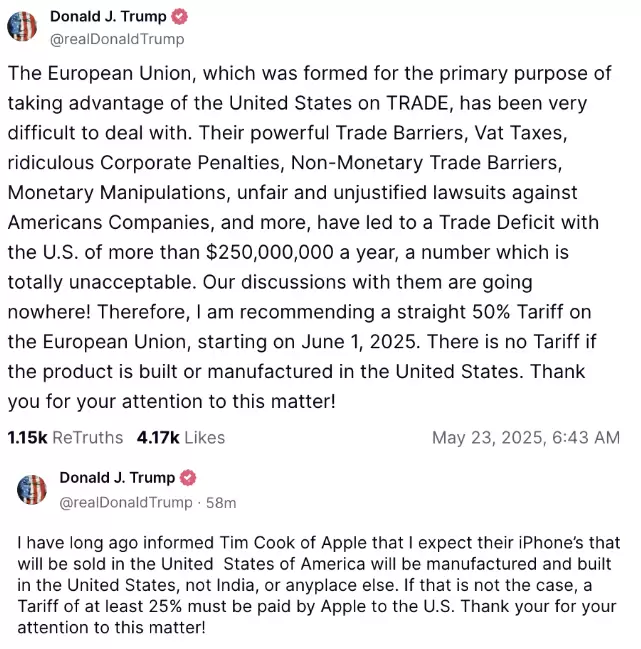This screenshot has height=649, width=641.
Task: Click the 1.15k ReTruths count
Action: (27, 437)
